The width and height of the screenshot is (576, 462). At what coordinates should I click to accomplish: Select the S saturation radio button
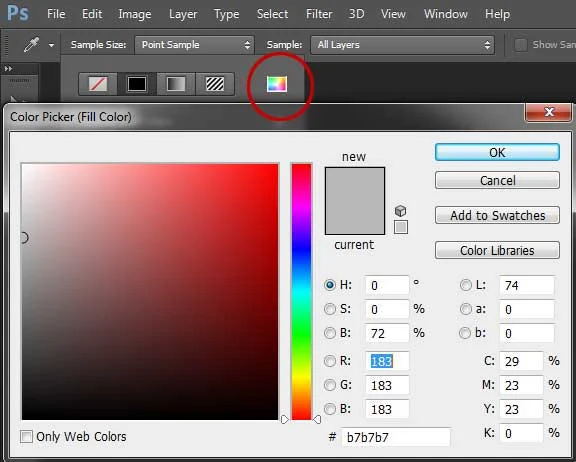(330, 309)
